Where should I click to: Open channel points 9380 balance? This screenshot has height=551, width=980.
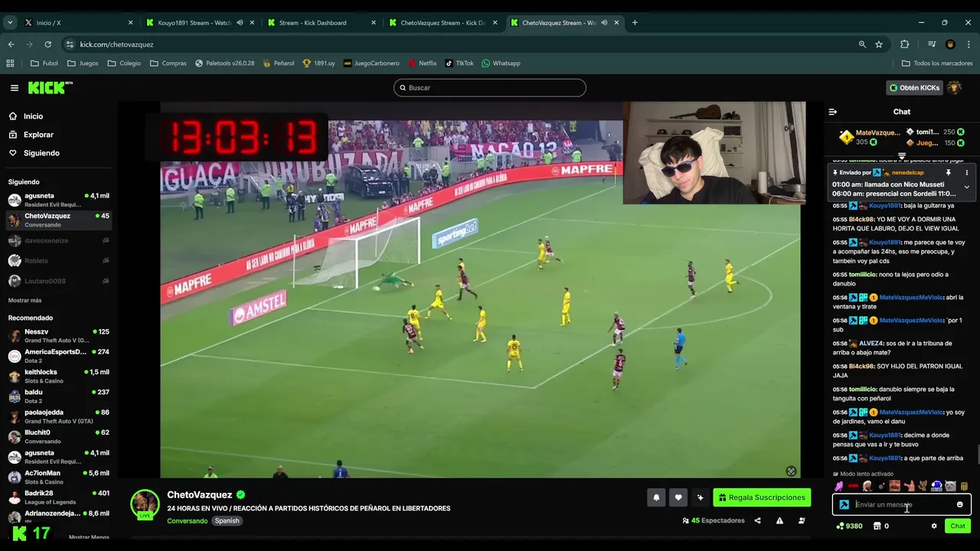click(x=849, y=526)
